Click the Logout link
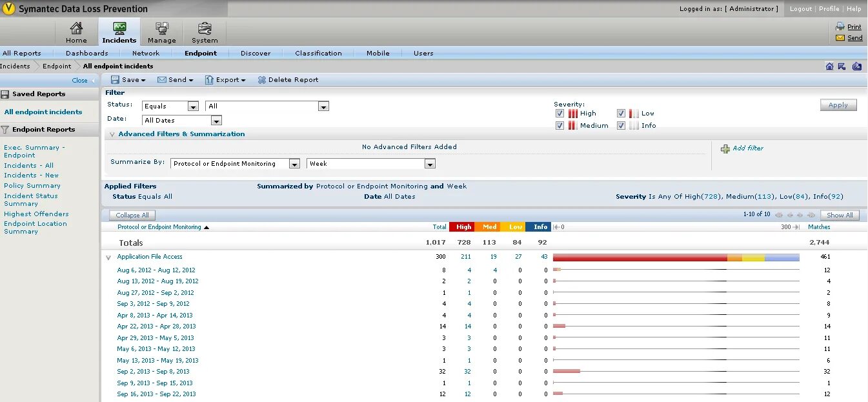The image size is (868, 402). point(801,9)
